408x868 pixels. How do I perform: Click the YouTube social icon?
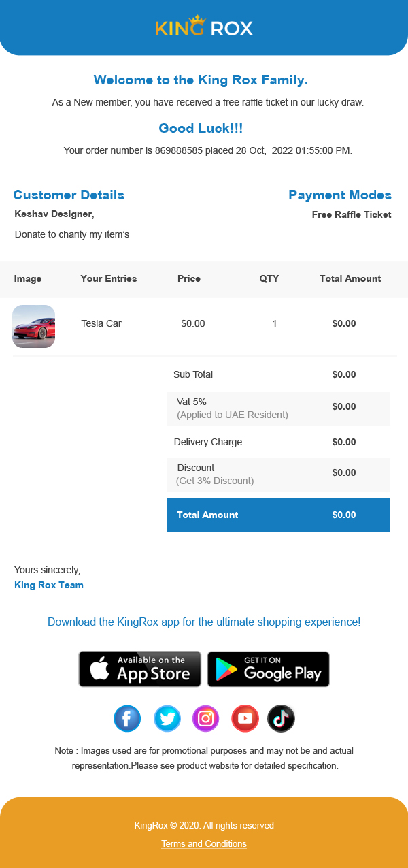point(245,719)
